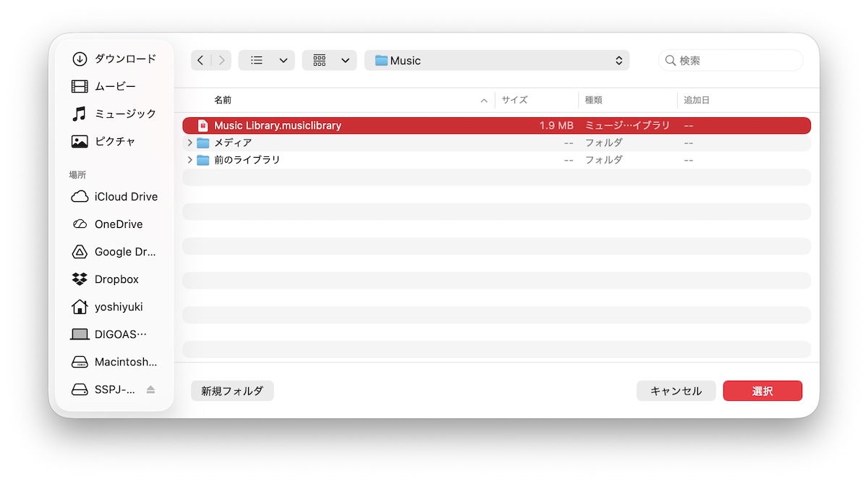Click the back navigation arrow
The height and width of the screenshot is (482, 868).
coord(201,61)
